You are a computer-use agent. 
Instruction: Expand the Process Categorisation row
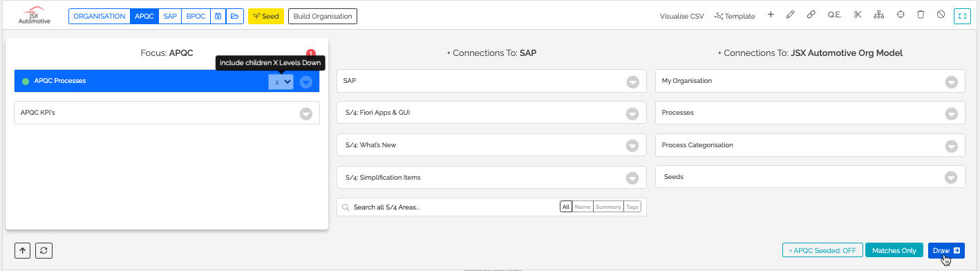pyautogui.click(x=951, y=146)
